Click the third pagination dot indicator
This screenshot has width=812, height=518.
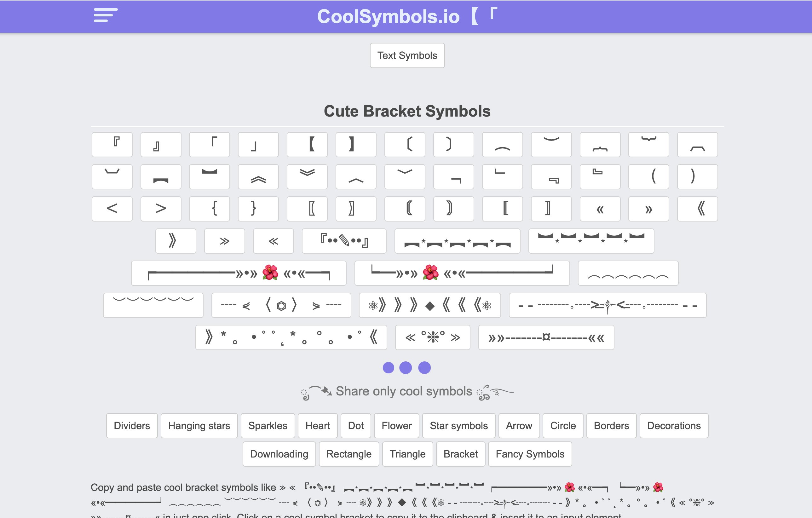425,368
